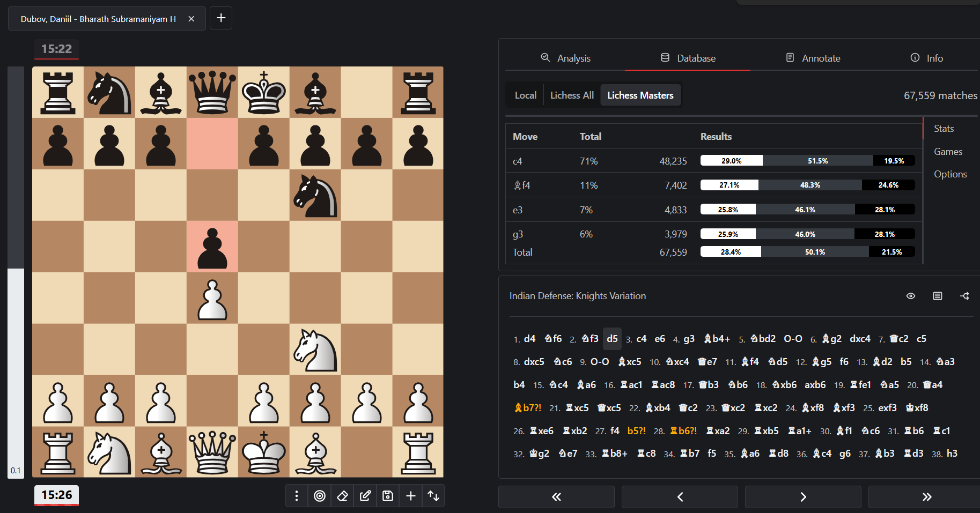This screenshot has width=980, height=513.
Task: Select the Local database source
Action: coord(526,95)
